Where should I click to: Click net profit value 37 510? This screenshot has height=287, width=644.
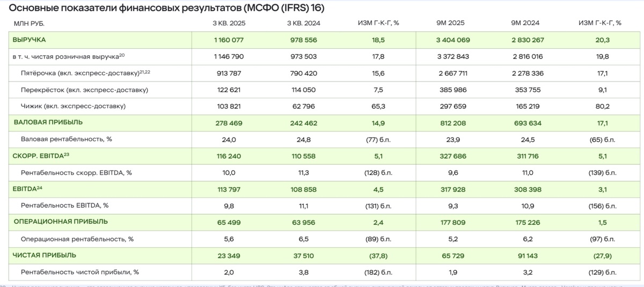pyautogui.click(x=304, y=255)
